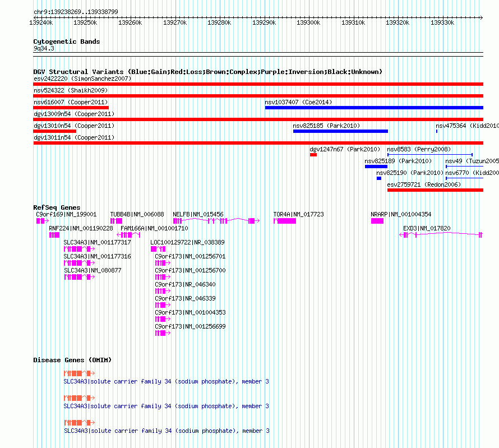The width and height of the screenshot is (499, 448).
Task: Select the LOC100129722 NR_038389 gene glyph
Action: pos(158,249)
